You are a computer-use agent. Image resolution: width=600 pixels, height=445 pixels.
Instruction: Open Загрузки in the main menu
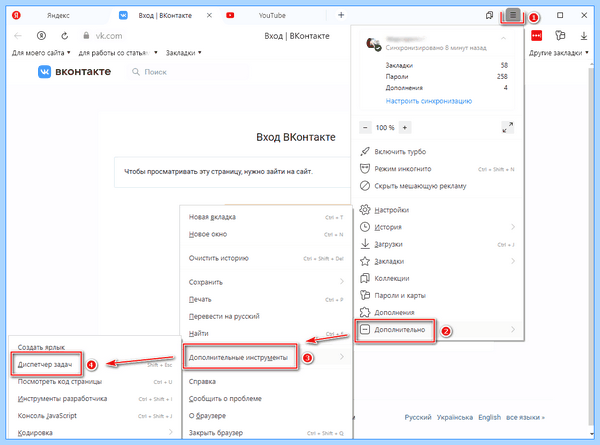pyautogui.click(x=437, y=244)
